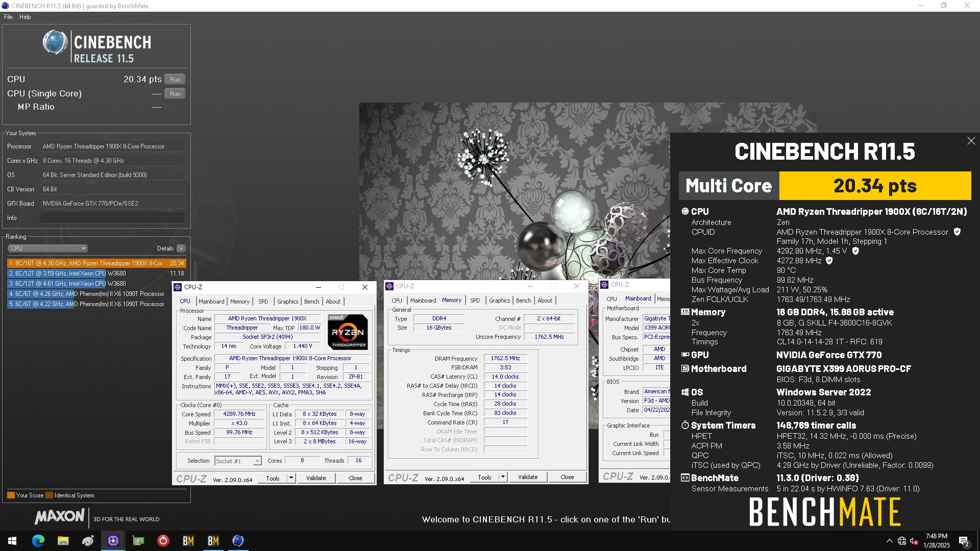Switch to SPD tab in Memory CPU-Z window
The width and height of the screenshot is (980, 551).
pyautogui.click(x=475, y=300)
